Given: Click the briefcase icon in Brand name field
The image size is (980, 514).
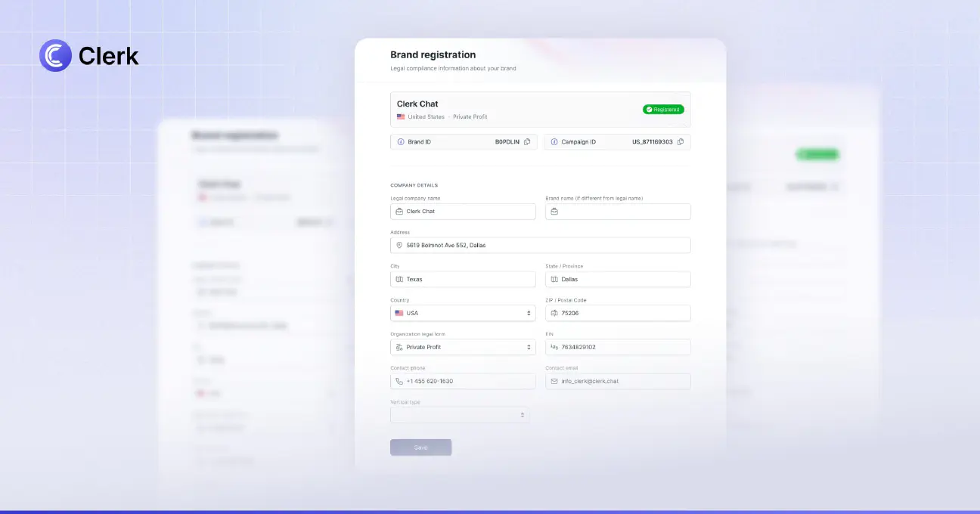Looking at the screenshot, I should coord(554,212).
